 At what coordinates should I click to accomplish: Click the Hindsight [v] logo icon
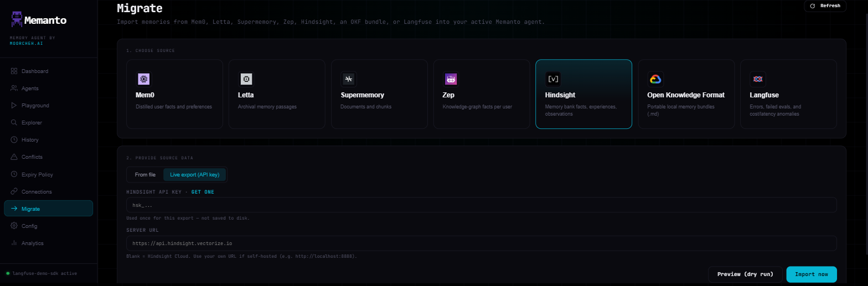(x=553, y=79)
